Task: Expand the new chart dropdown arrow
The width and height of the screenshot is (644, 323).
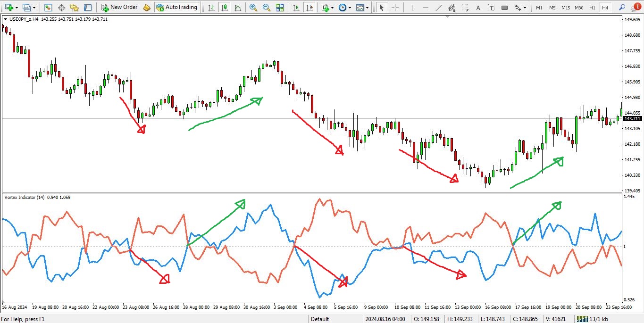Action: click(x=17, y=8)
